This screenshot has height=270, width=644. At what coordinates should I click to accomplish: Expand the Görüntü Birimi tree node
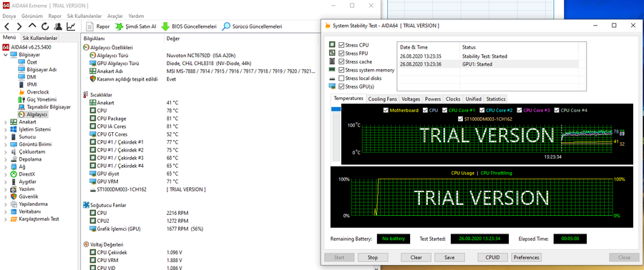click(5, 144)
